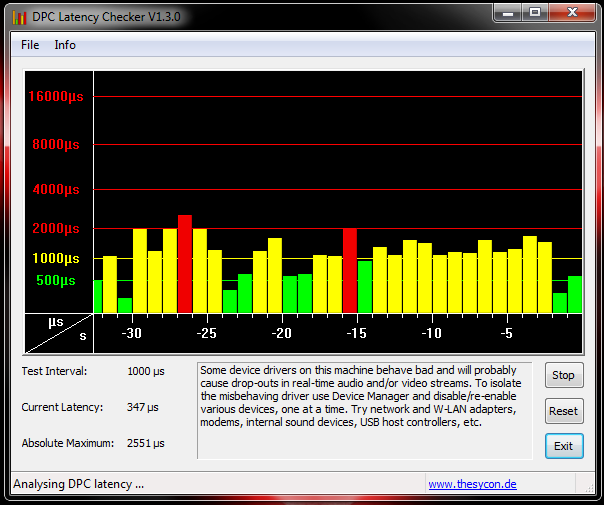Click the Absolute Maximum label
Screen dimensions: 604x506
tap(68, 443)
